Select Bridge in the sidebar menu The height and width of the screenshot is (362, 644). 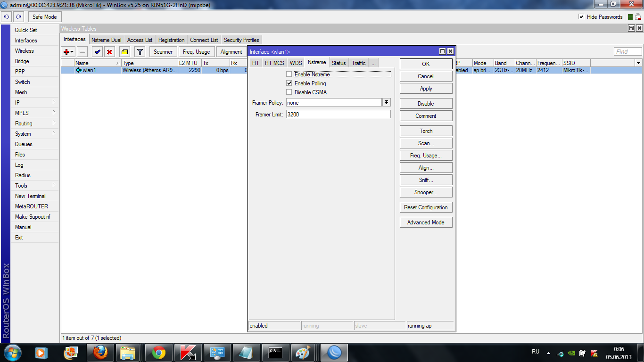coord(35,61)
